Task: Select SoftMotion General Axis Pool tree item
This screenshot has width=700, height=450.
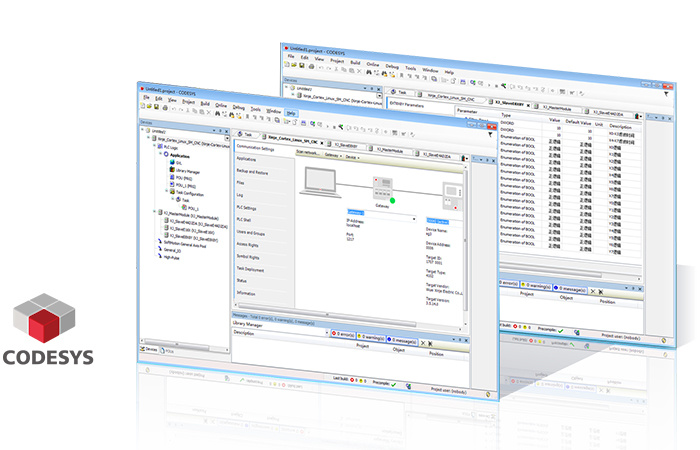Action: [x=185, y=244]
